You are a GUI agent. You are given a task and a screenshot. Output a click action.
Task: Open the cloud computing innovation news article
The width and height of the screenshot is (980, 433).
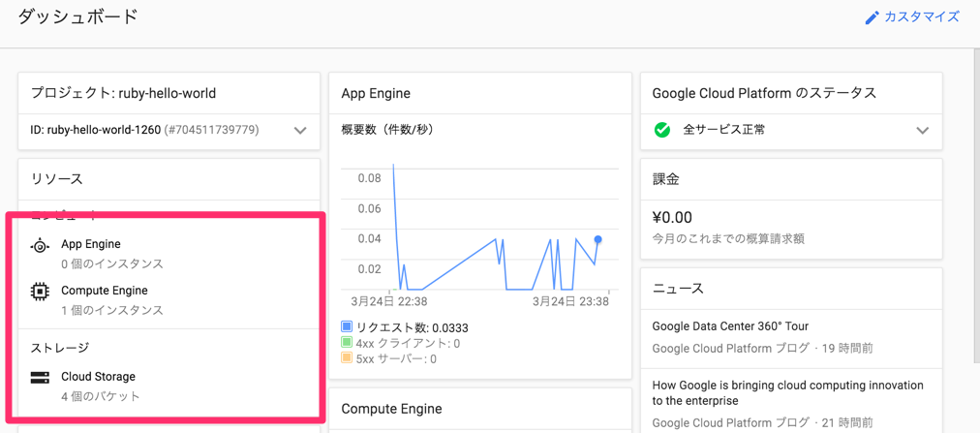click(x=787, y=392)
